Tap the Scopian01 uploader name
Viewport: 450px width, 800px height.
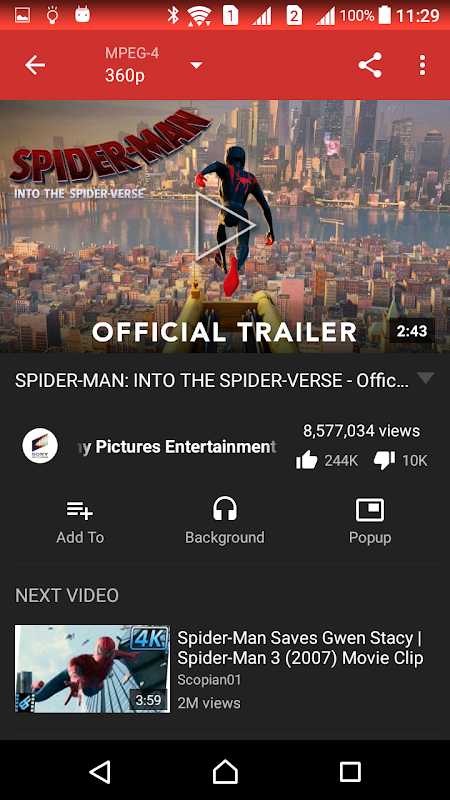pyautogui.click(x=209, y=680)
